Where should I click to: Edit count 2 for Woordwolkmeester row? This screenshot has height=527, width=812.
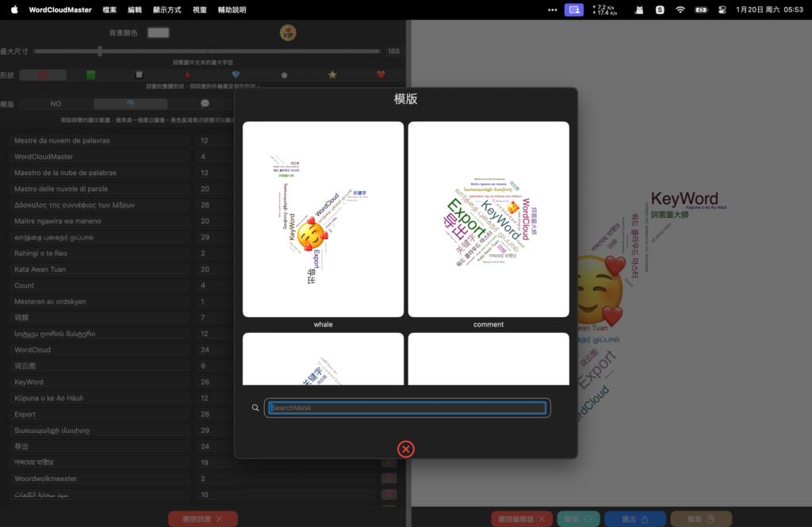pyautogui.click(x=286, y=479)
